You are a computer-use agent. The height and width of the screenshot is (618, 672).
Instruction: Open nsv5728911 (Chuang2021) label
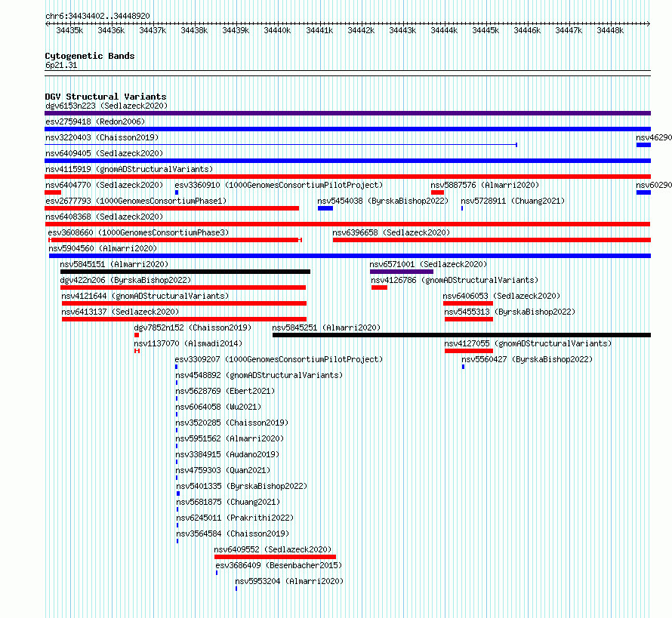[x=513, y=201]
